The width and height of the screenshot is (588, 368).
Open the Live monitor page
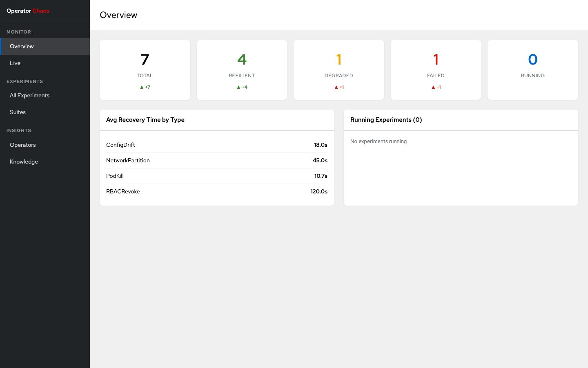15,63
